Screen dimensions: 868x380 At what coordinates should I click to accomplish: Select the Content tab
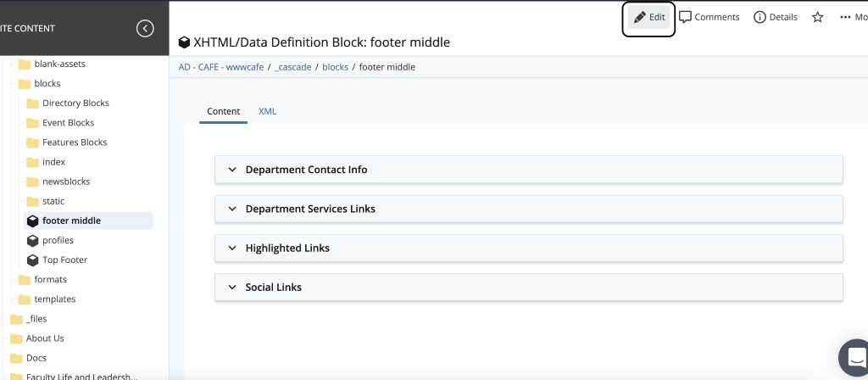coord(223,111)
